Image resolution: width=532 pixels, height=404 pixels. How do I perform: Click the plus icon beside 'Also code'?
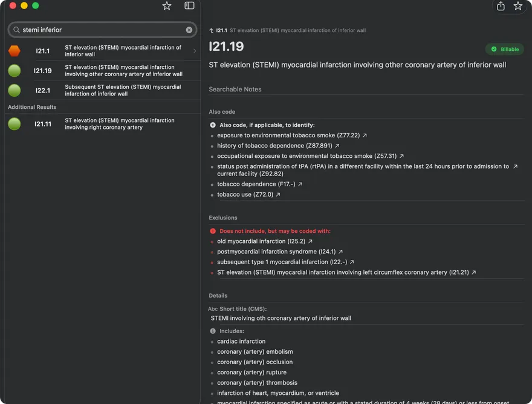point(213,125)
